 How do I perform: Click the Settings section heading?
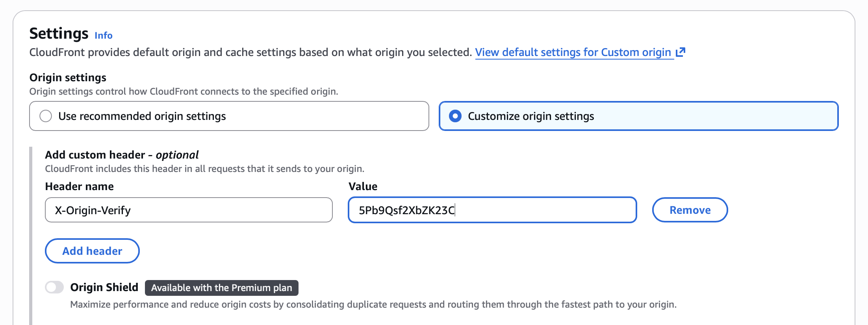point(59,34)
